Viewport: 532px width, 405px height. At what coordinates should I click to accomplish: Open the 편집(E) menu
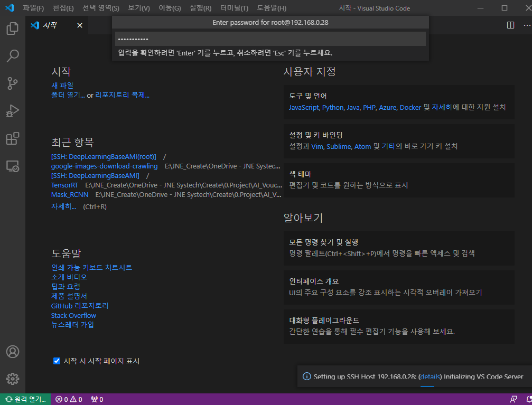pos(63,8)
